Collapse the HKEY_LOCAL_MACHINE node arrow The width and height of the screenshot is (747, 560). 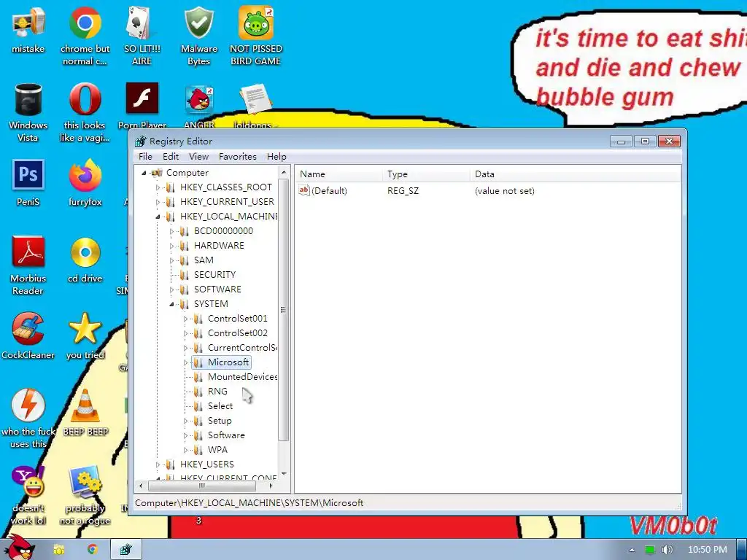158,217
